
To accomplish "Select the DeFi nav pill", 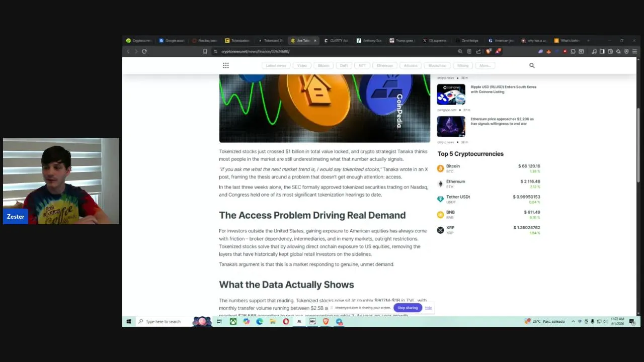I will click(x=344, y=65).
